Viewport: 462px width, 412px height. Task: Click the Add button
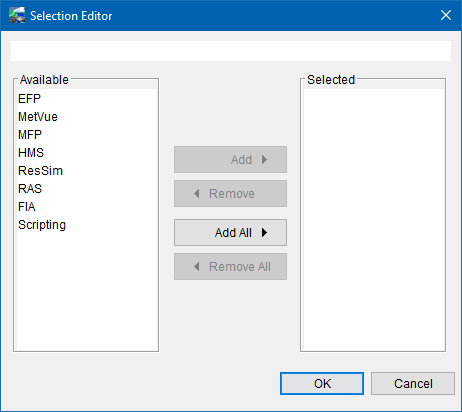click(230, 160)
